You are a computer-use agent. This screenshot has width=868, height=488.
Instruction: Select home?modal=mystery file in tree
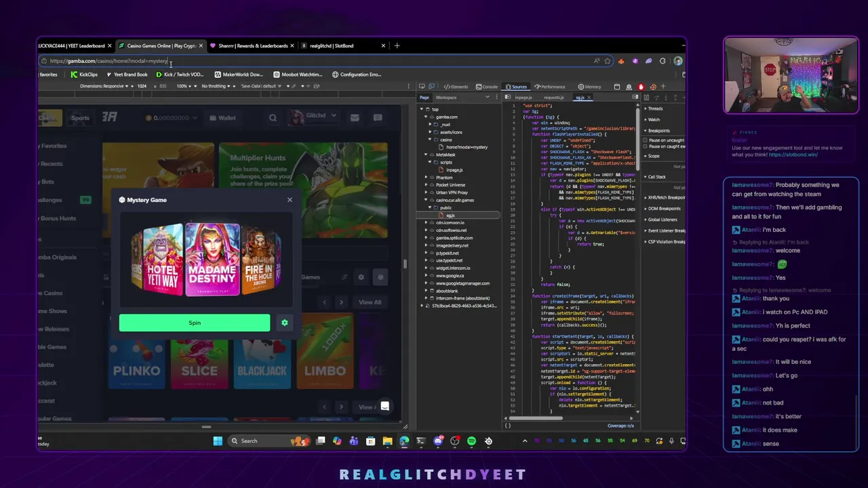(x=467, y=147)
